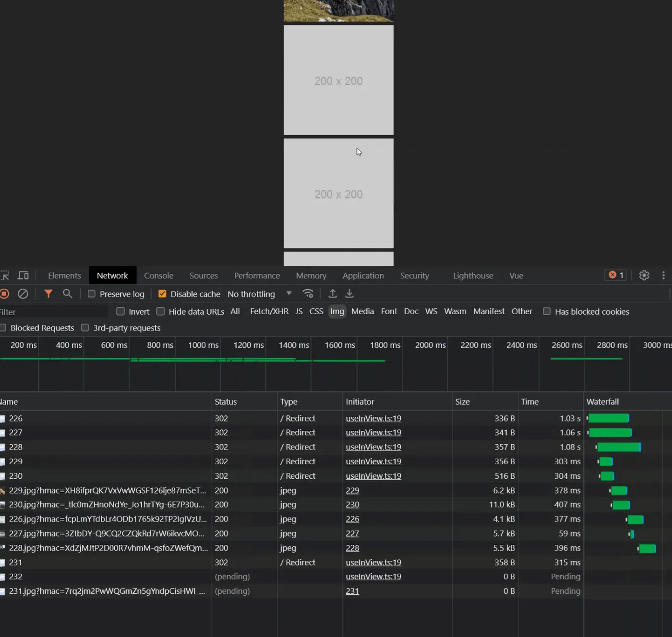The image size is (672, 637).
Task: Follow initiator link 231 for 231.jpg
Action: 352,591
